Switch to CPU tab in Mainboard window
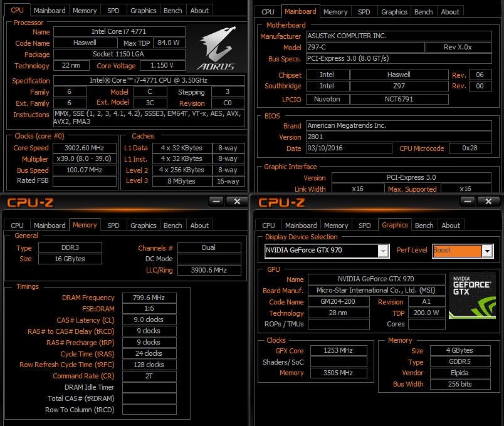 coord(268,12)
